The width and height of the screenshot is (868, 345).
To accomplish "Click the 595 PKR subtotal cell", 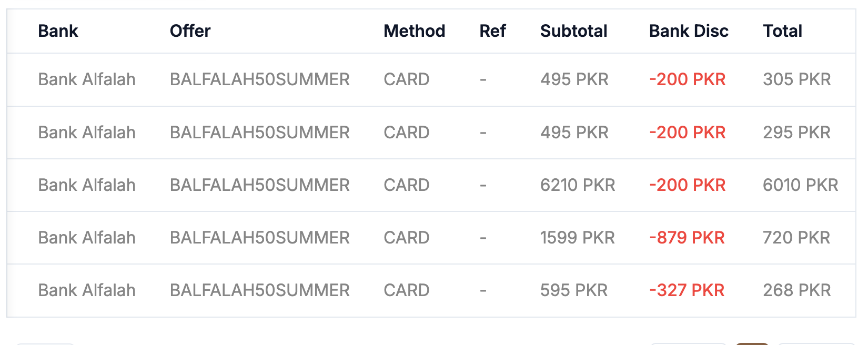I will coord(573,290).
